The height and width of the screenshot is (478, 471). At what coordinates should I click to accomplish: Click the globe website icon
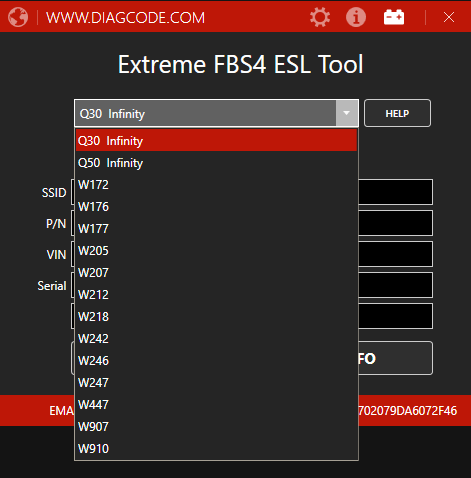pos(18,17)
